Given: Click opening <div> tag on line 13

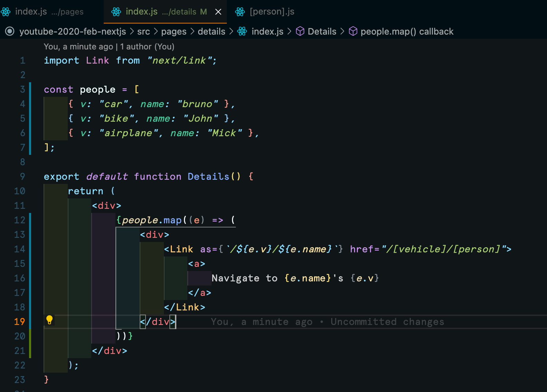Looking at the screenshot, I should (x=155, y=235).
